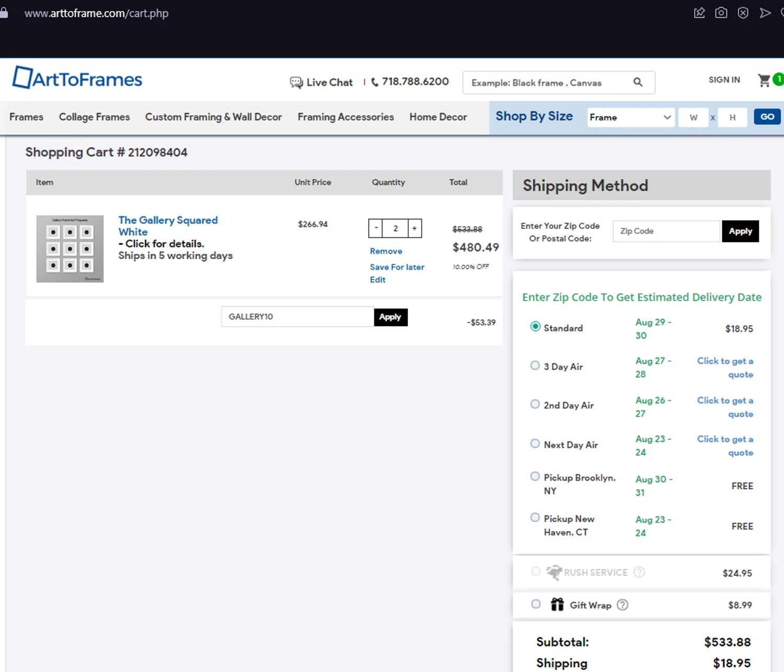The width and height of the screenshot is (784, 672).
Task: Click the $480.49 discounted total
Action: click(476, 247)
